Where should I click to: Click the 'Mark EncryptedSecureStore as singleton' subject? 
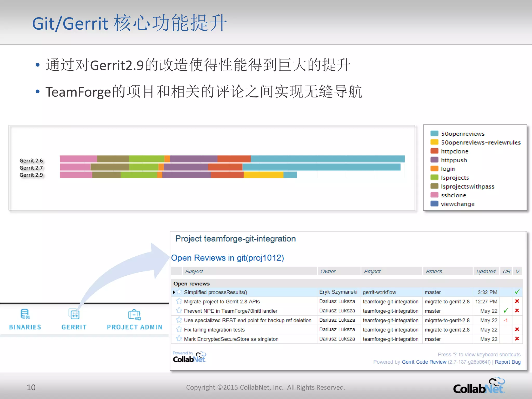point(231,339)
